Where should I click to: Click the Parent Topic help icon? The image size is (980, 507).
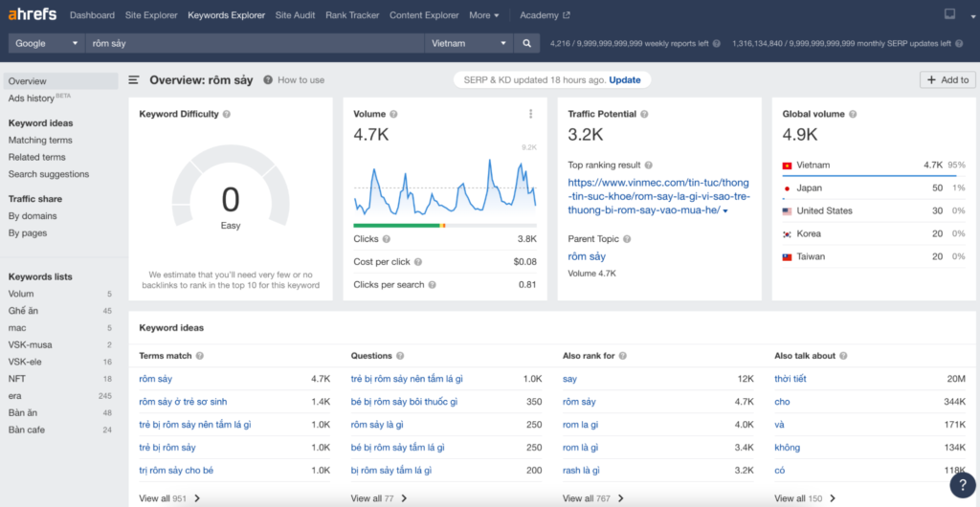tap(627, 239)
